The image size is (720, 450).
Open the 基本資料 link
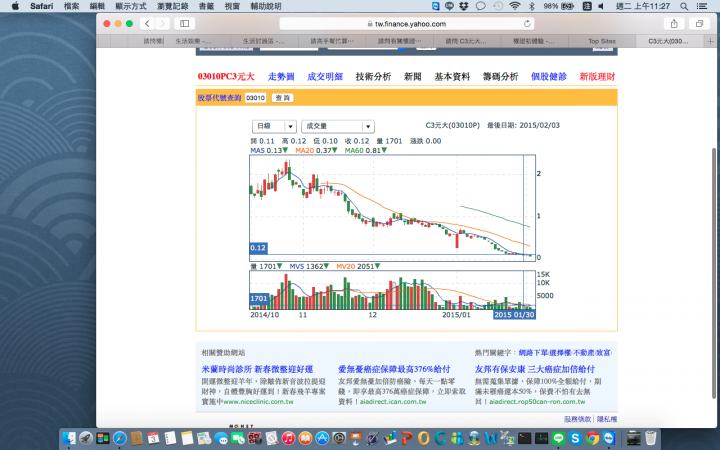coord(452,77)
